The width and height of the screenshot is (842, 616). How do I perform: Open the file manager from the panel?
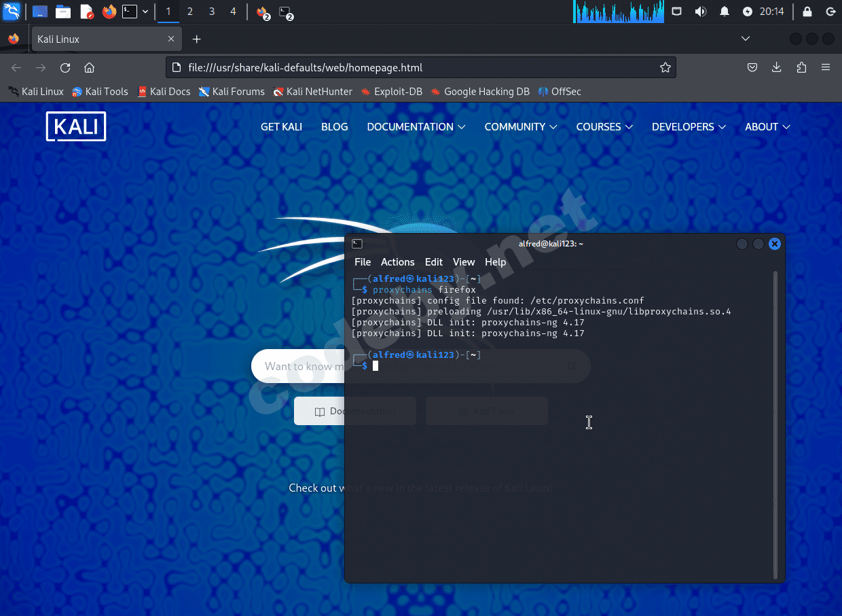coord(63,12)
